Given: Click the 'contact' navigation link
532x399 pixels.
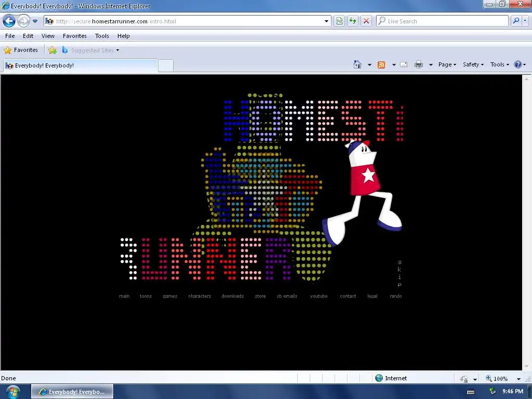Looking at the screenshot, I should [348, 296].
